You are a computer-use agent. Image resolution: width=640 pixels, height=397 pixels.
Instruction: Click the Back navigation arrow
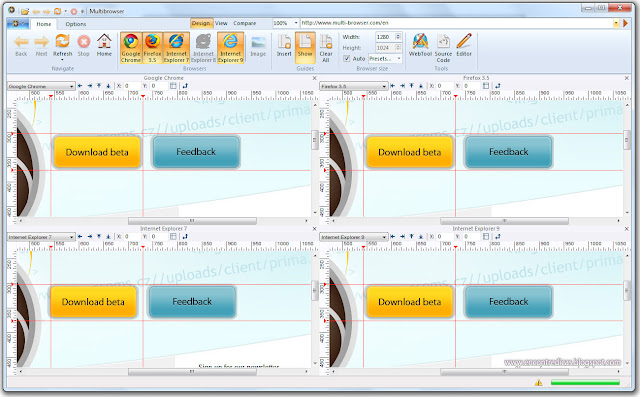click(x=21, y=45)
